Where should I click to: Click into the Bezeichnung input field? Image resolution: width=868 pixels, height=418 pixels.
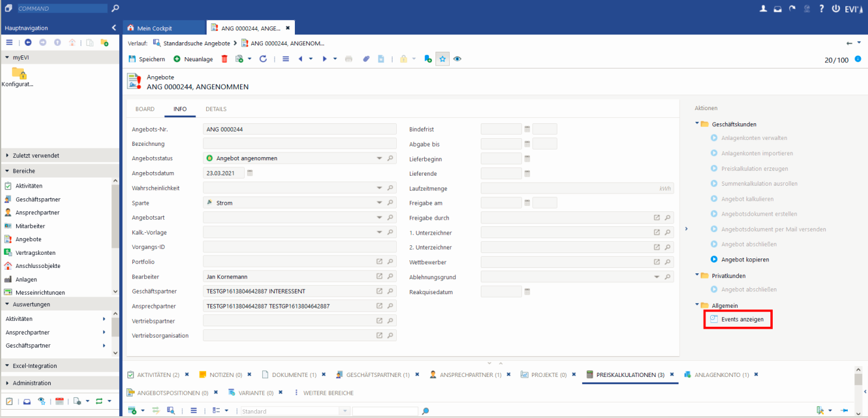(x=300, y=144)
